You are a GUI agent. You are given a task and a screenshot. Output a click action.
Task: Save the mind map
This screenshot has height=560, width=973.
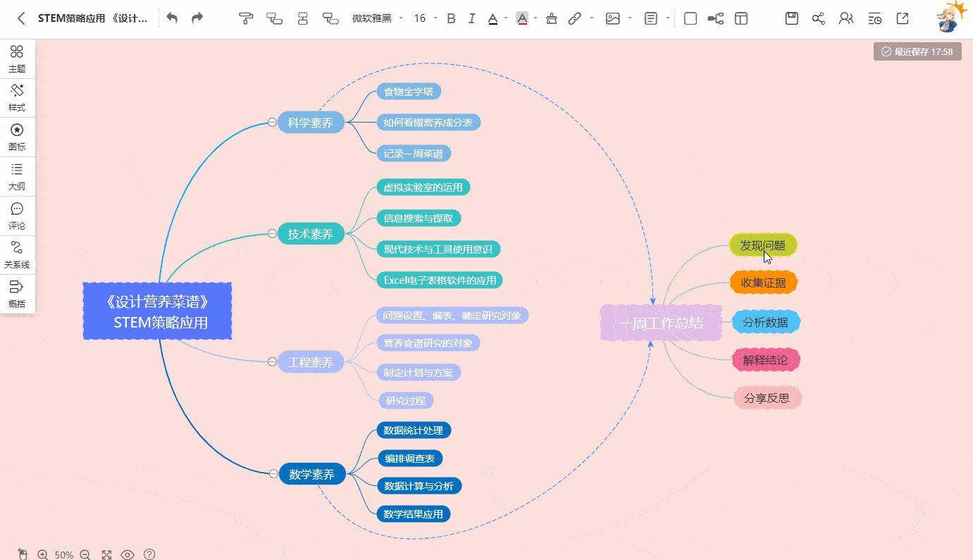click(x=792, y=18)
